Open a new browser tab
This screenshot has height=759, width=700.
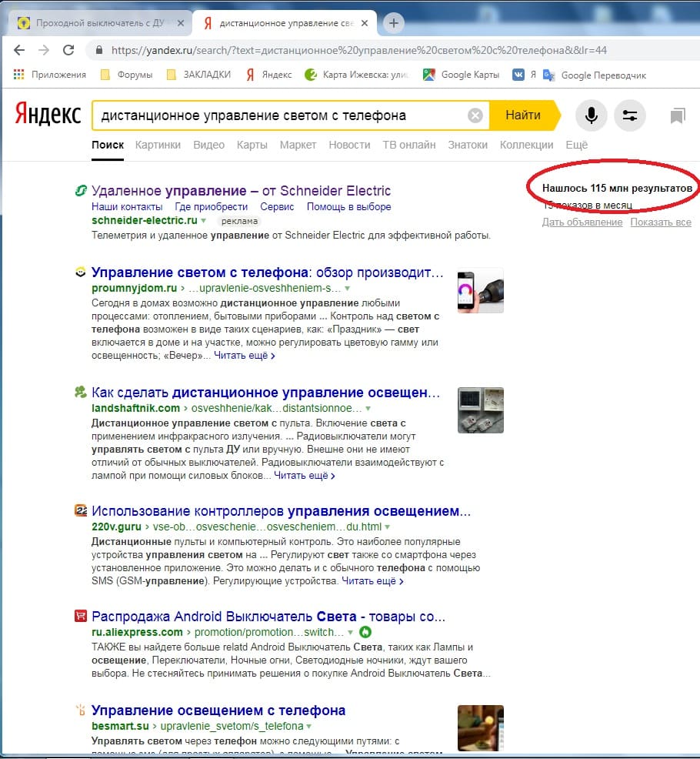point(394,23)
